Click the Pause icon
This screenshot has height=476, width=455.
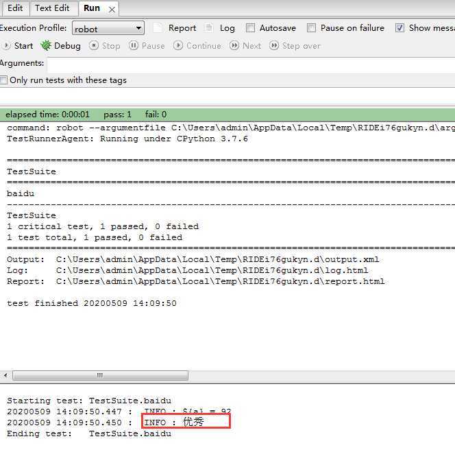134,45
